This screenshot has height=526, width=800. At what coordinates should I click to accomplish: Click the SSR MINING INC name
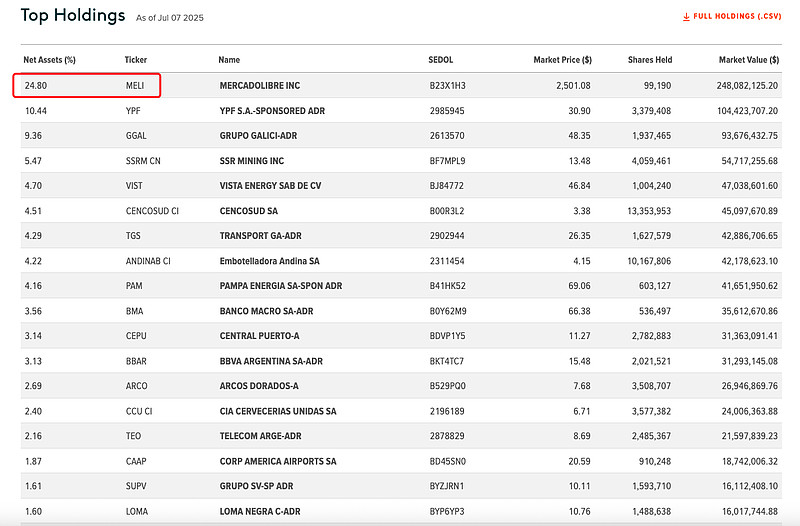pos(252,161)
